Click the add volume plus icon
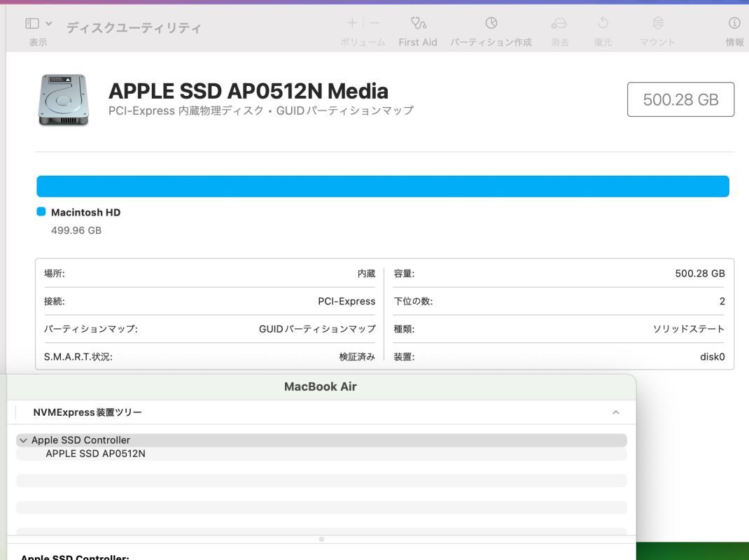 click(352, 22)
